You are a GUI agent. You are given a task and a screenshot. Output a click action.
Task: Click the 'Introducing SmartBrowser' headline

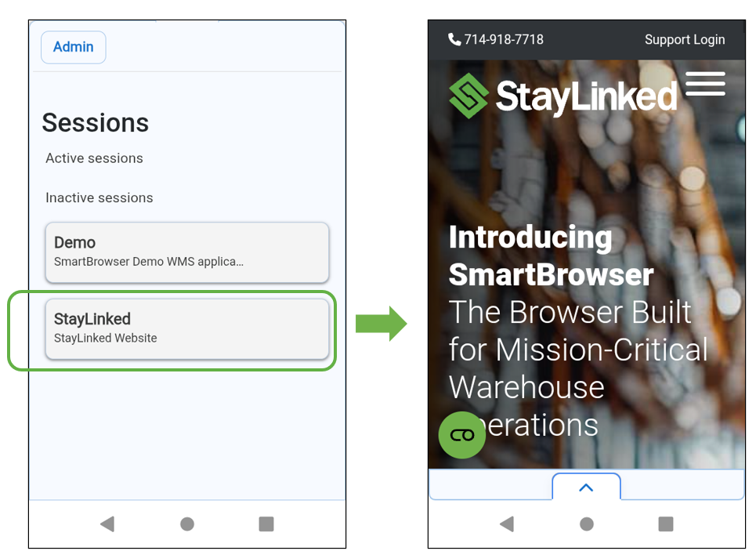(551, 255)
